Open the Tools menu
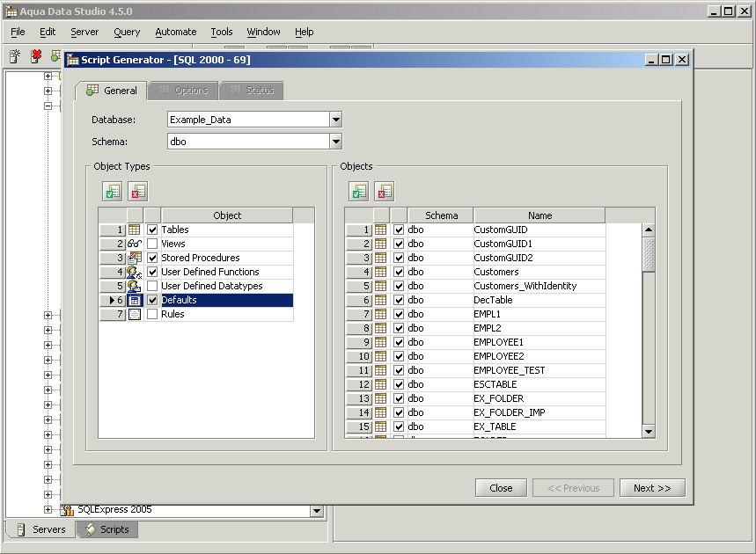This screenshot has height=554, width=756. tap(221, 32)
